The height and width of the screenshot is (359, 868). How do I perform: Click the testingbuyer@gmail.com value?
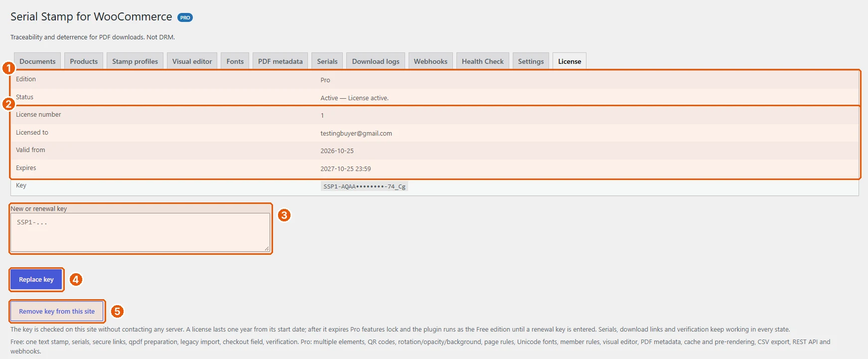pos(356,133)
